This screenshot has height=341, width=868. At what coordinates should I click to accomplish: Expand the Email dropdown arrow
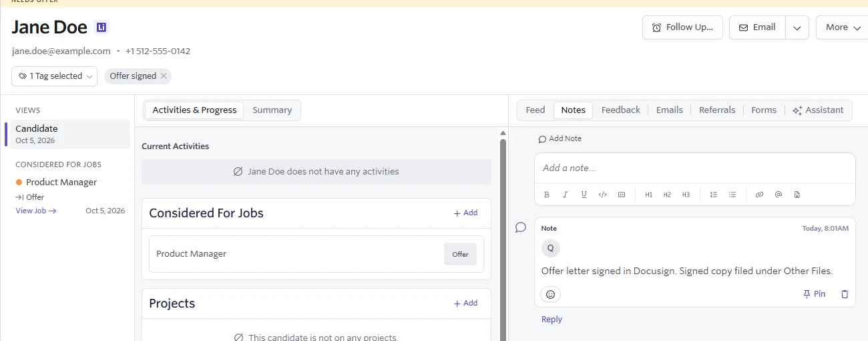(797, 27)
